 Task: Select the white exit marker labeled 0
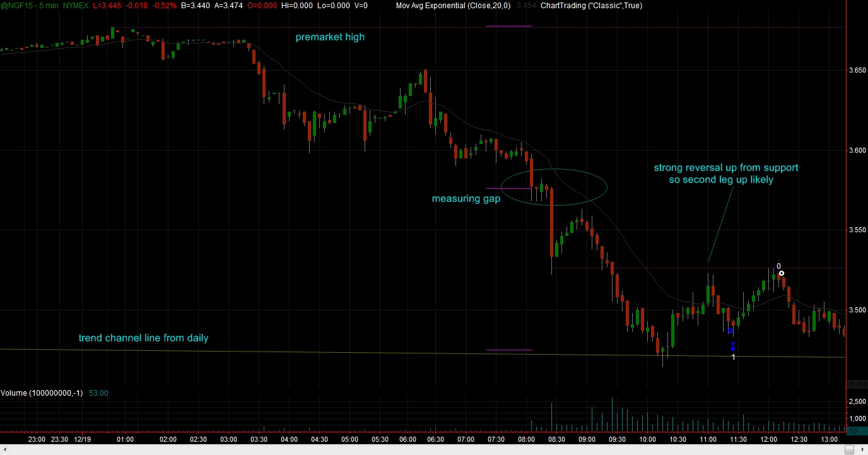(x=782, y=273)
